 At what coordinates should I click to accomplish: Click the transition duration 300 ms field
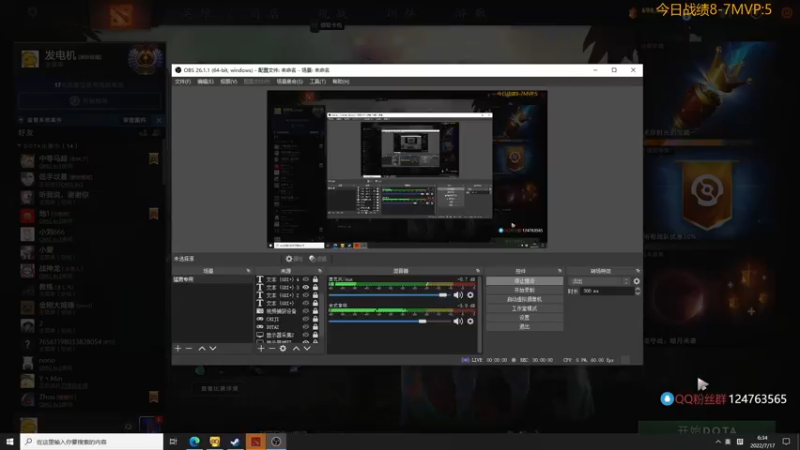click(x=607, y=291)
